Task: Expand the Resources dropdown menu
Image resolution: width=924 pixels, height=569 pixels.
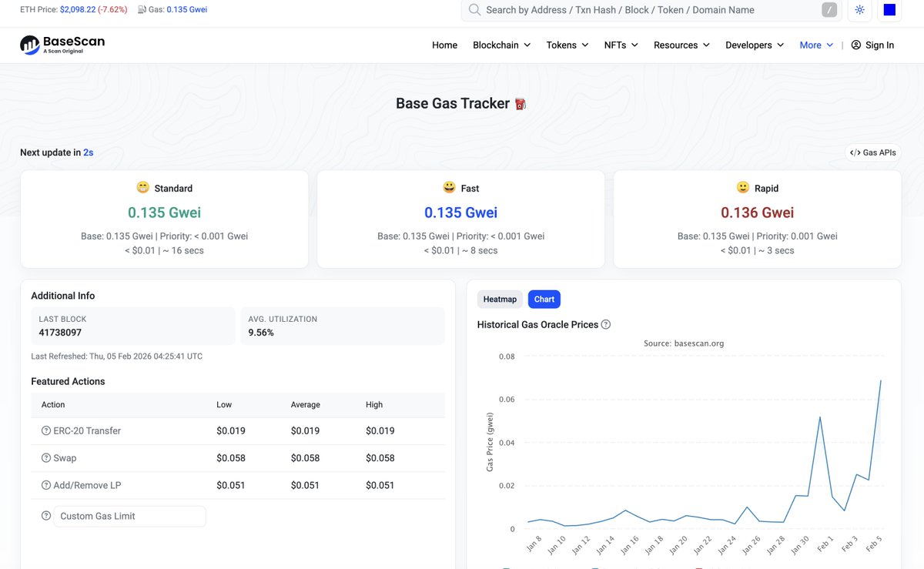Action: tap(681, 45)
